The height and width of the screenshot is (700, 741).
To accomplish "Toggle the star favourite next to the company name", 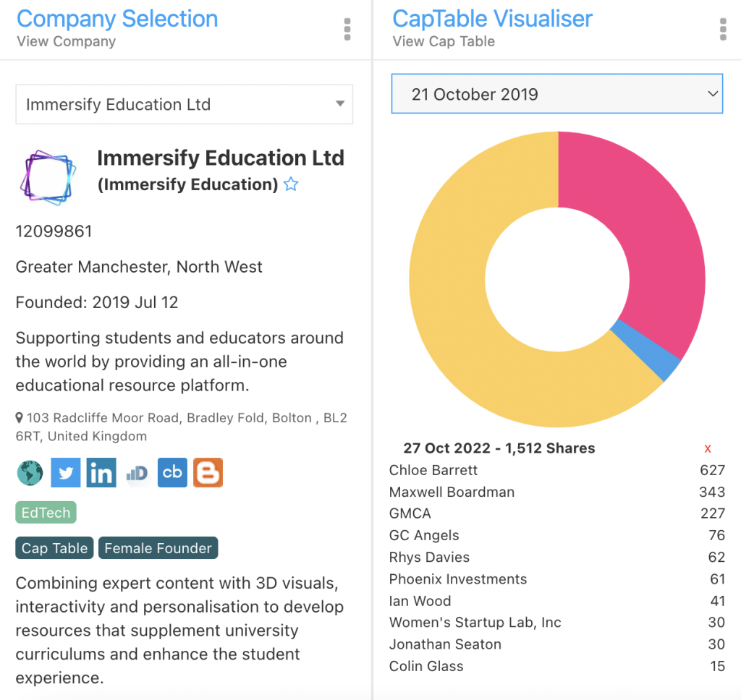I will click(291, 184).
